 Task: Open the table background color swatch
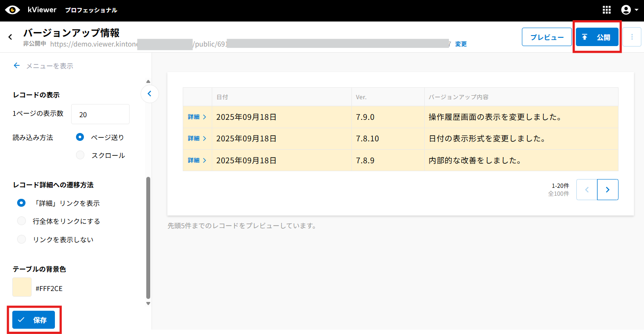22,287
